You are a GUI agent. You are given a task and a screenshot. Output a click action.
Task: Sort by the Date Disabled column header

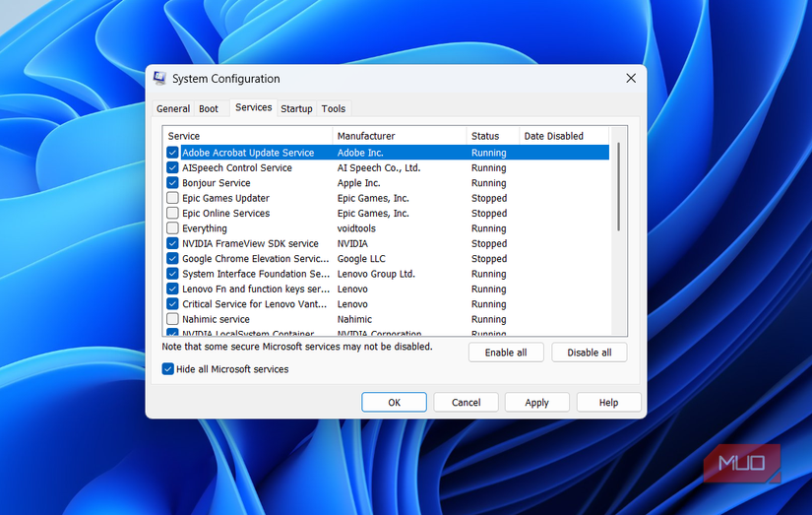coord(564,136)
